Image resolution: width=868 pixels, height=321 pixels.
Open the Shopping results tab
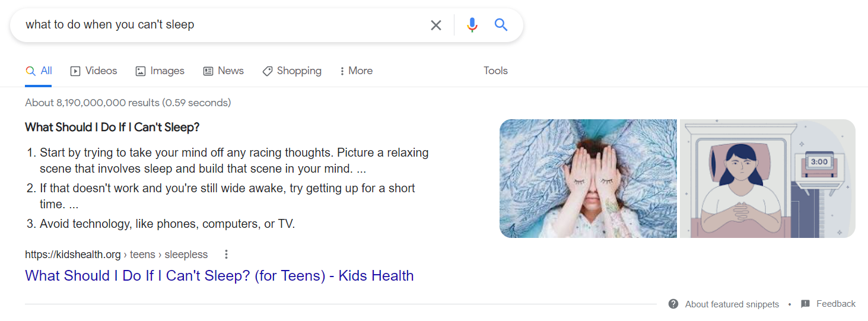pyautogui.click(x=291, y=71)
